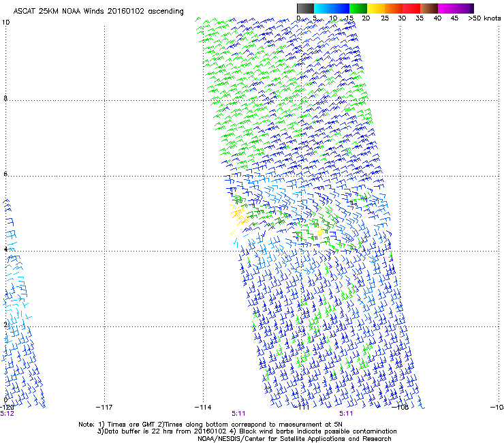
Task: Click the longitude label -114
Action: point(203,408)
